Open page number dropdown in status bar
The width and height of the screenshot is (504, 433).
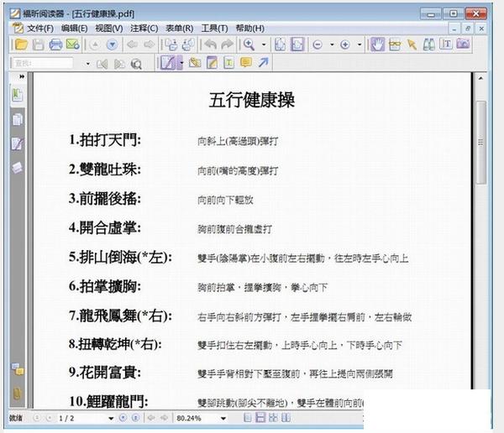tap(111, 418)
